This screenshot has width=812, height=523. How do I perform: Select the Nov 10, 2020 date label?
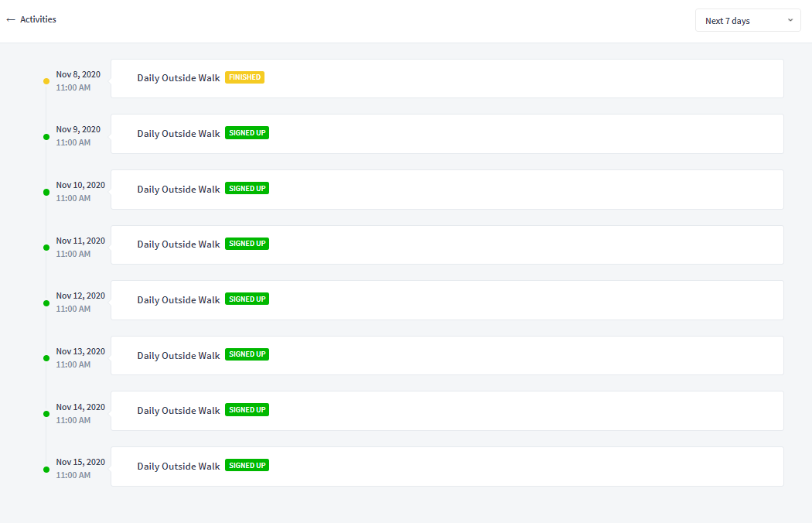(x=80, y=185)
